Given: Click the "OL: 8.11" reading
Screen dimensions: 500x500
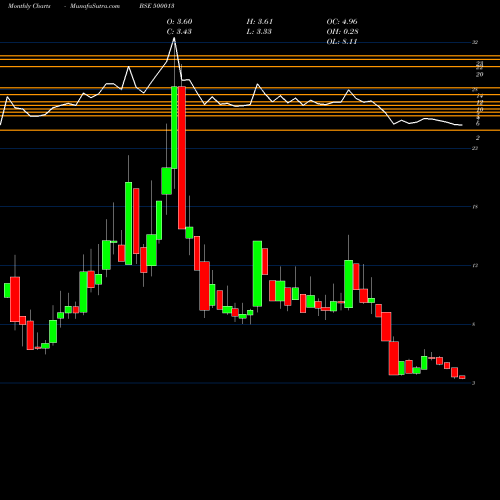Looking at the screenshot, I should (342, 42).
